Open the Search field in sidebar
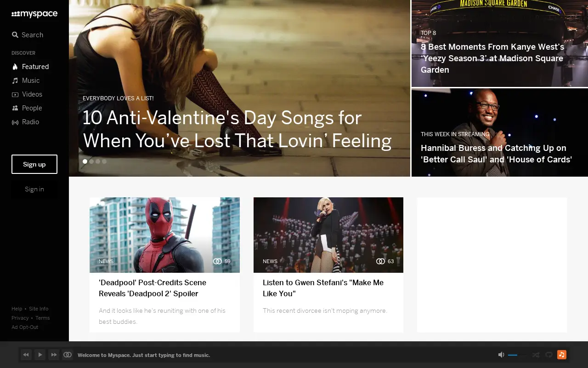This screenshot has height=368, width=588. [28, 35]
